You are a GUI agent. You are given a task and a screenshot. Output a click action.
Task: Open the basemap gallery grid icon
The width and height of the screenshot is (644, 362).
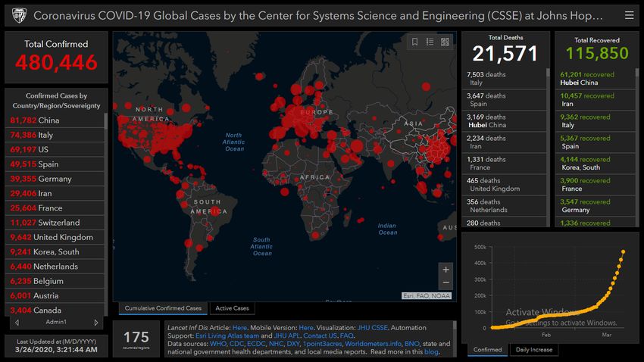445,42
